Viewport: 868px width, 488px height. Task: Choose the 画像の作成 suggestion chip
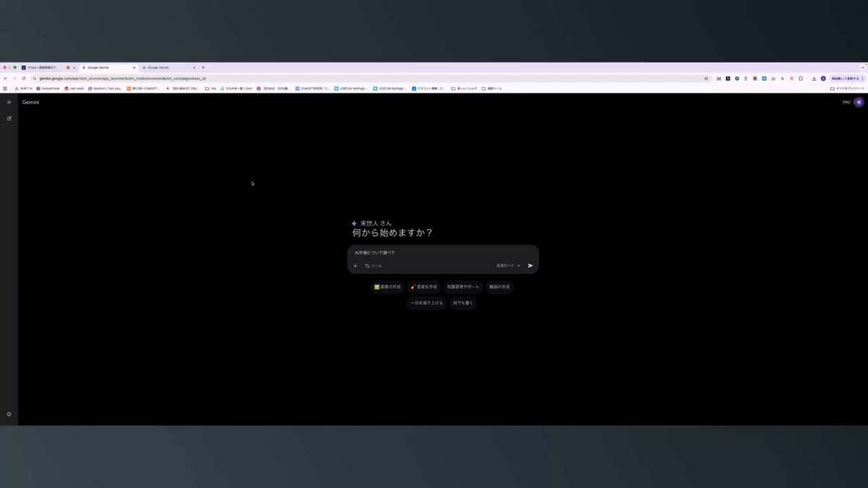[387, 287]
